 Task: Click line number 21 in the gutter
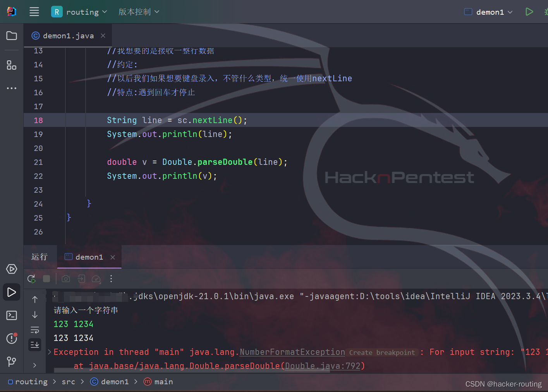click(38, 162)
